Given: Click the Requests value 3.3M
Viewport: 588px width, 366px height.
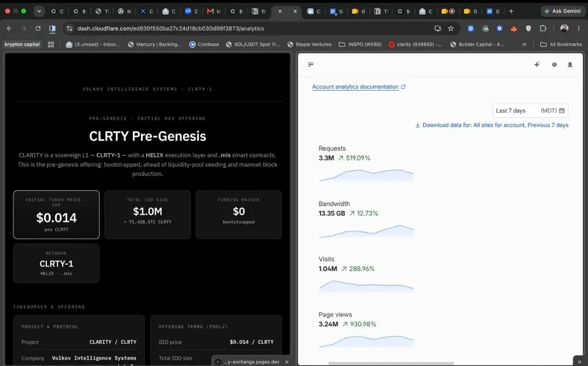Looking at the screenshot, I should pos(326,158).
